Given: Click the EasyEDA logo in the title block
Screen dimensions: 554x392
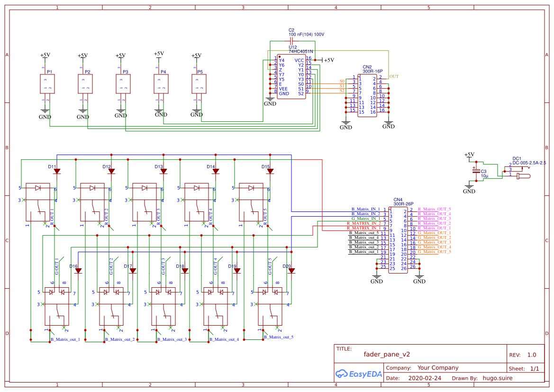Looking at the screenshot, I should click(359, 374).
